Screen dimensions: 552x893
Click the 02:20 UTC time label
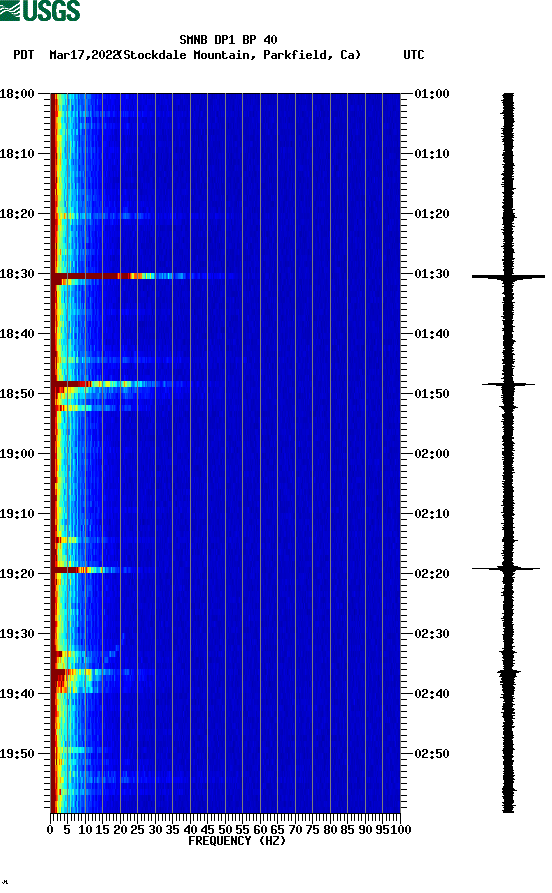coord(432,574)
